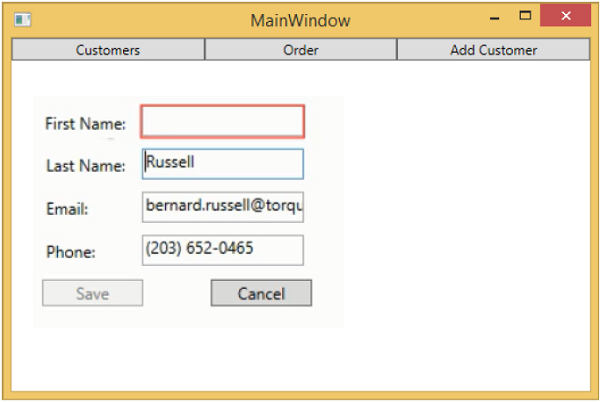600x402 pixels.
Task: Go to the Add Customer view
Action: pyautogui.click(x=493, y=50)
